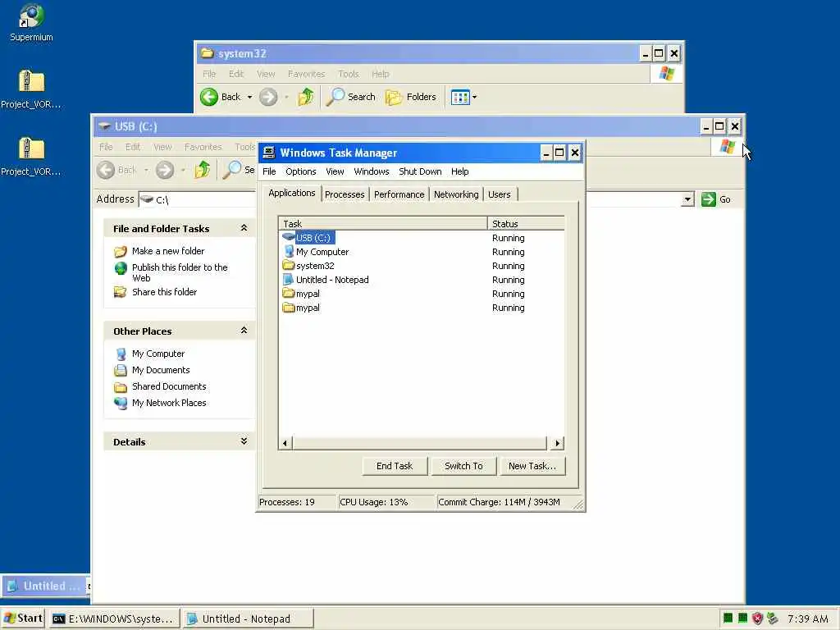Image resolution: width=840 pixels, height=630 pixels.
Task: Click the Forward arrow in system32 window
Action: coord(268,97)
